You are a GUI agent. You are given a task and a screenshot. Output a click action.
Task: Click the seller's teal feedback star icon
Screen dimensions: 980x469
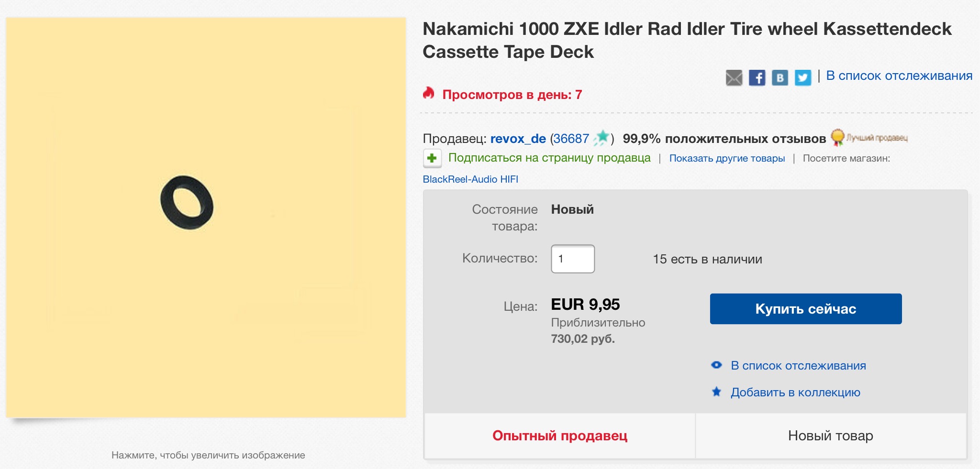click(x=602, y=138)
